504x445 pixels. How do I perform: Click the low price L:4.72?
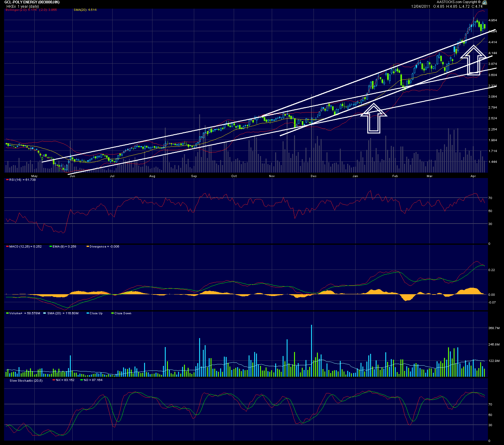point(464,6)
